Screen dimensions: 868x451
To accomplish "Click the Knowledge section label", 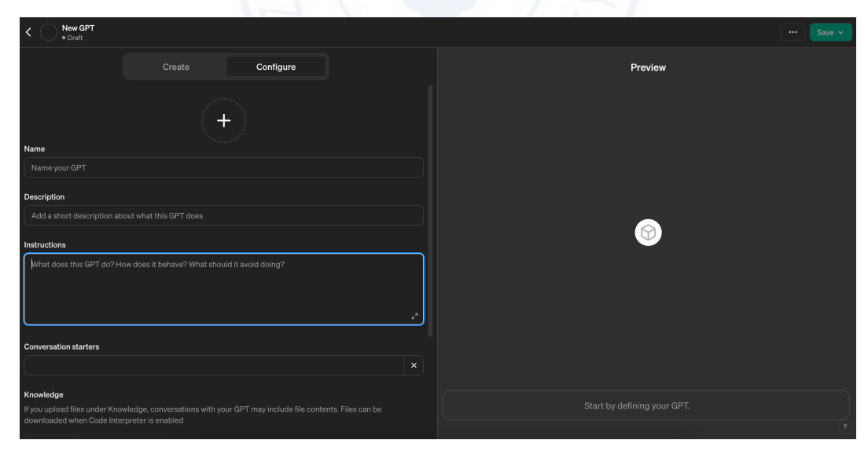I will [x=44, y=394].
